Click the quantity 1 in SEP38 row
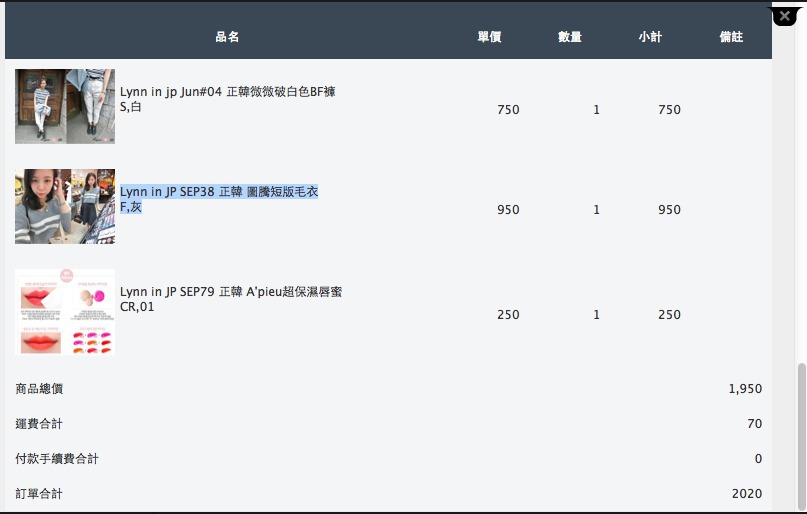The image size is (807, 514). point(596,209)
